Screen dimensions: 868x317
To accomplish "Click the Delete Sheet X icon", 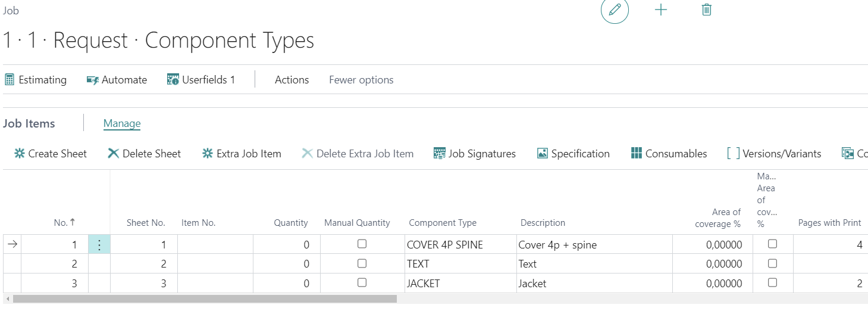I will [x=113, y=154].
